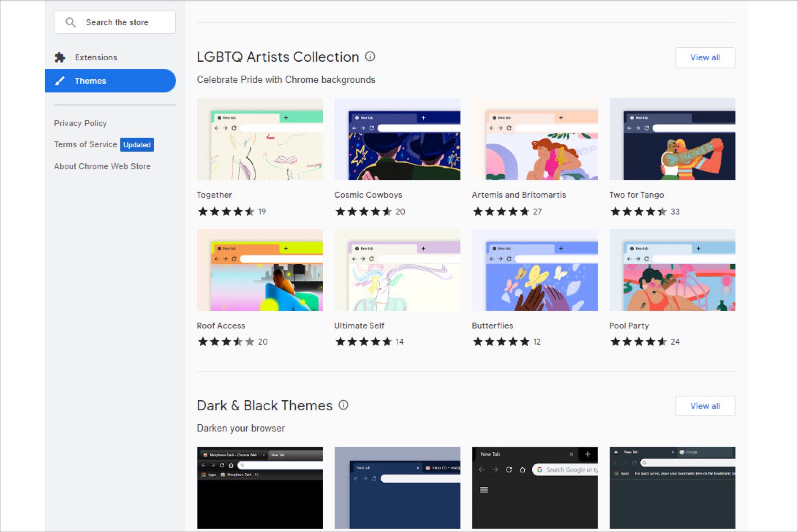798x532 pixels.
Task: Open the Together theme thumbnail
Action: coord(260,139)
